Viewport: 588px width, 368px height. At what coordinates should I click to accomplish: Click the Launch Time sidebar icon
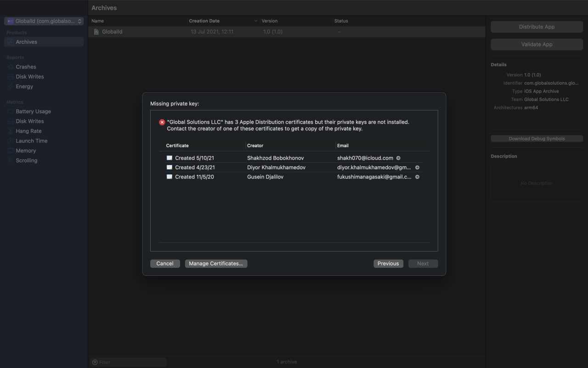pos(11,141)
